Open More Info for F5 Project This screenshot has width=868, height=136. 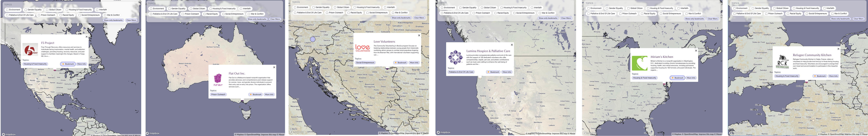[82, 64]
